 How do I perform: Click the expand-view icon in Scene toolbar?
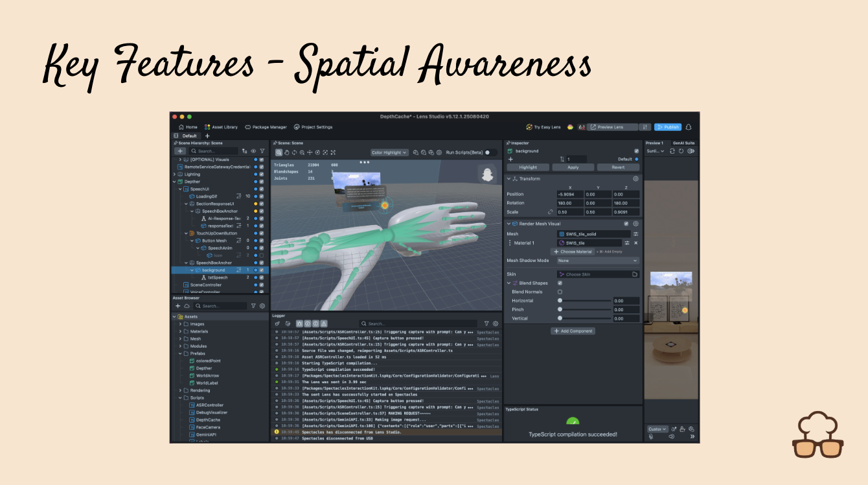[333, 152]
